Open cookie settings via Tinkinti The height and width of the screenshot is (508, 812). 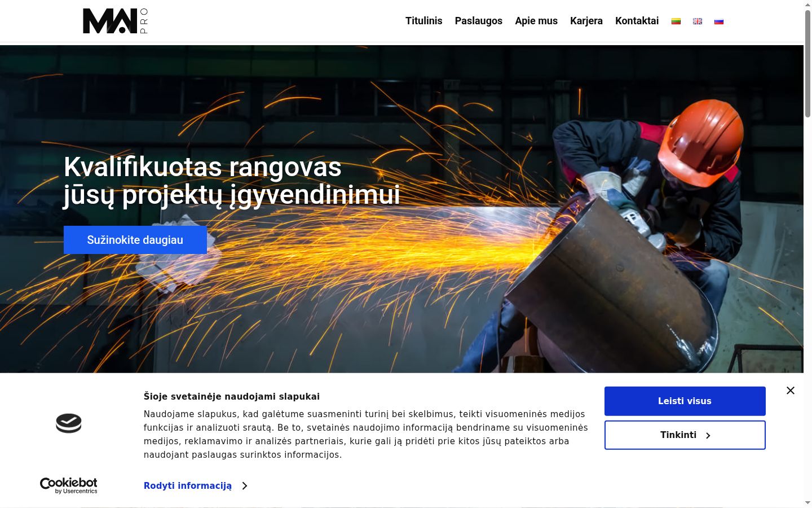tap(685, 435)
